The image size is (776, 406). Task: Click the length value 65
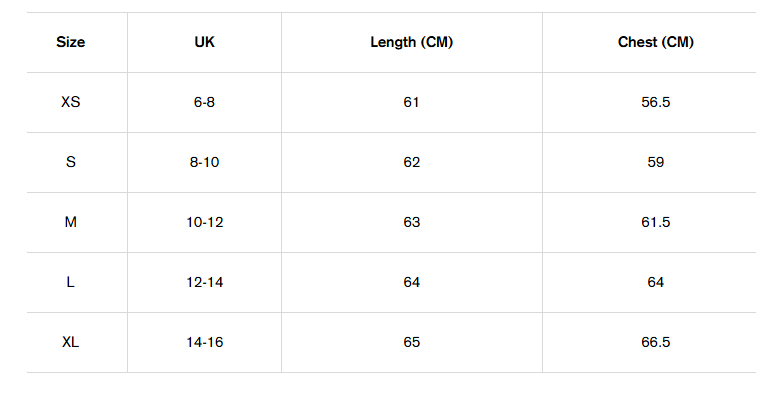click(412, 342)
